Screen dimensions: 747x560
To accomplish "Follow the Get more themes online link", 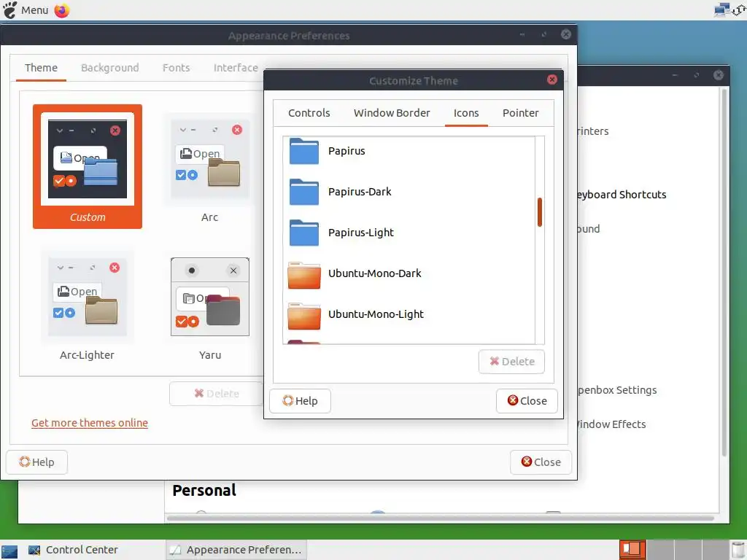I will pos(90,423).
